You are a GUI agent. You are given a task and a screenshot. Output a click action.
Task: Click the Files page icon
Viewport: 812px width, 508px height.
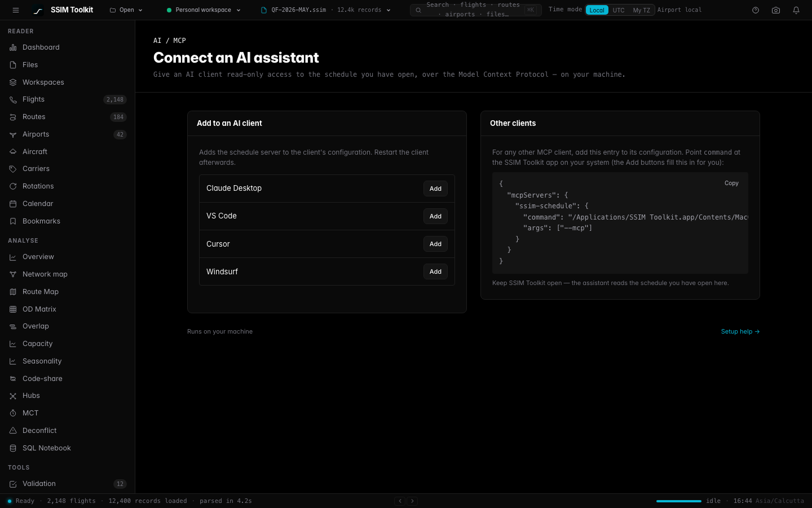[13, 65]
